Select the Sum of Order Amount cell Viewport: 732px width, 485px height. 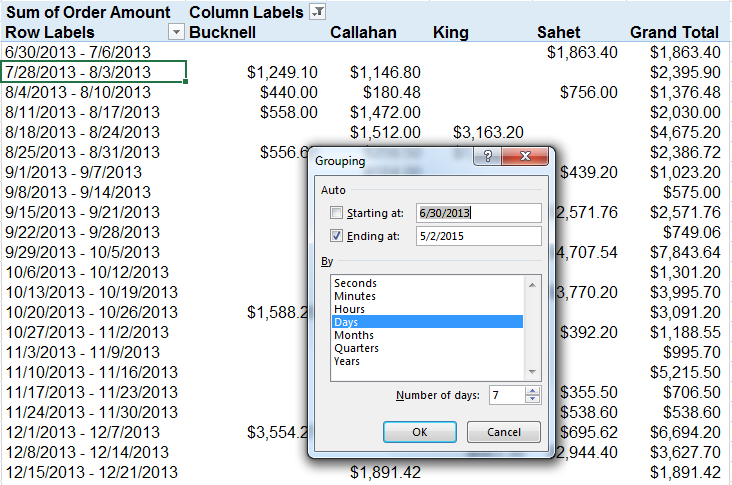click(x=88, y=12)
